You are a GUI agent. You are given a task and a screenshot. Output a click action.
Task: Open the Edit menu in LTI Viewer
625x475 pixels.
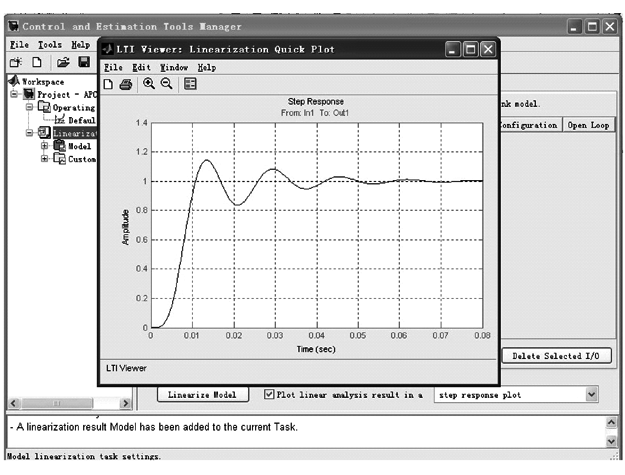[x=141, y=67]
